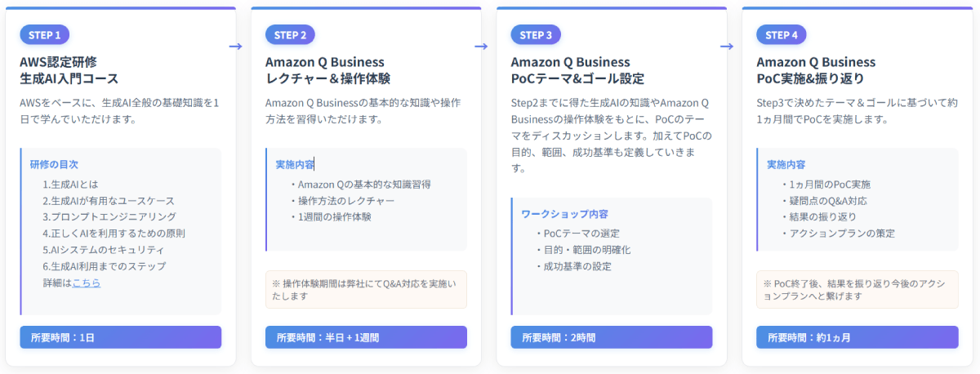Click the 所要時間:2時間 duration bar
The width and height of the screenshot is (980, 374).
(612, 337)
